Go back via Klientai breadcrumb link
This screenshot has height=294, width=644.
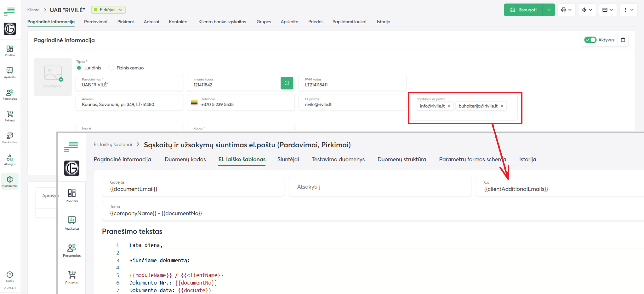34,10
